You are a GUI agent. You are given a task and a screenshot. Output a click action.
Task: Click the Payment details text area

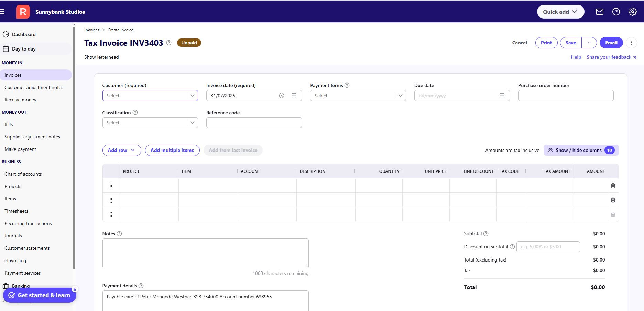(x=205, y=301)
